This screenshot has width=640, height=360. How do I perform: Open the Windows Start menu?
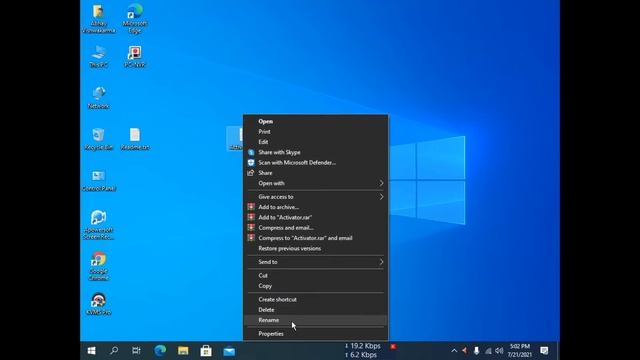pos(91,351)
